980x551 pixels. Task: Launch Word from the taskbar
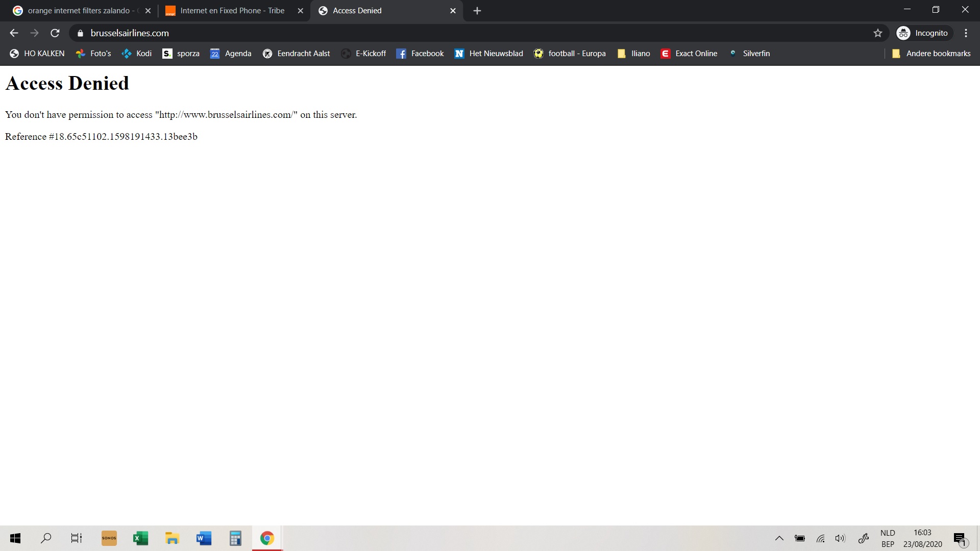click(x=204, y=538)
